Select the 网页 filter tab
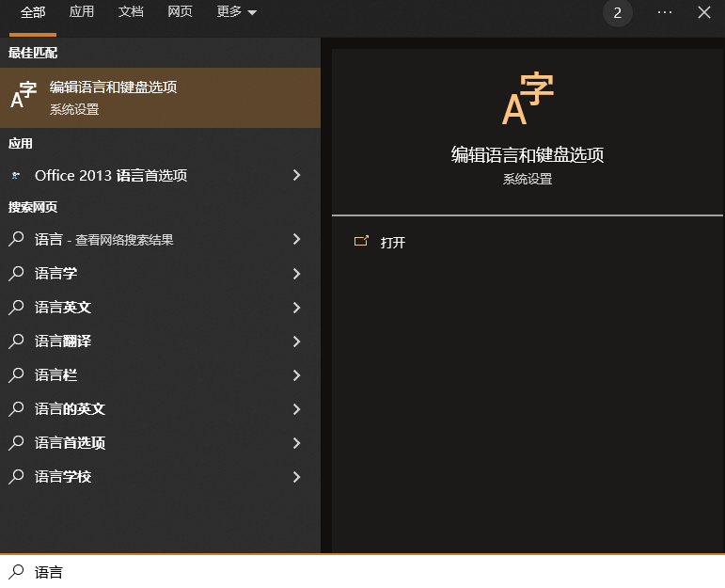 coord(180,12)
